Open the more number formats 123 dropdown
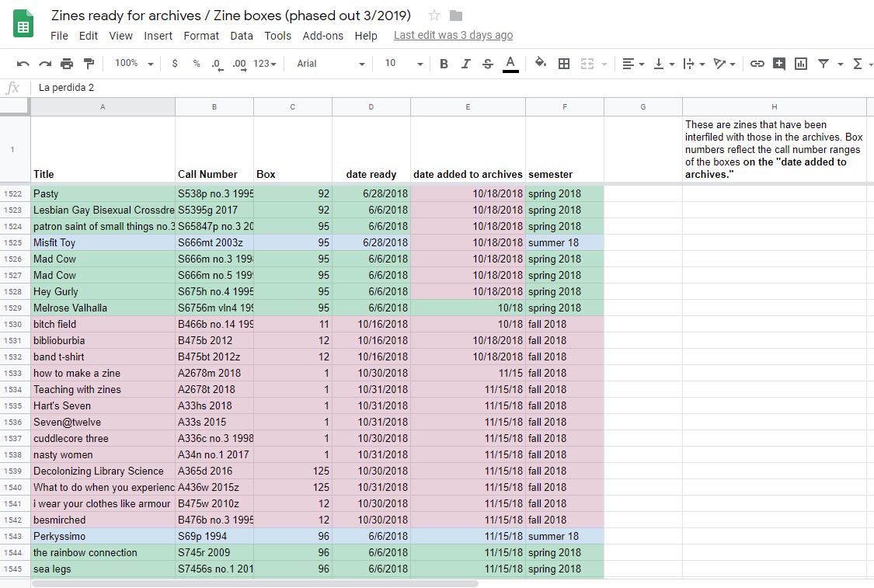 265,64
